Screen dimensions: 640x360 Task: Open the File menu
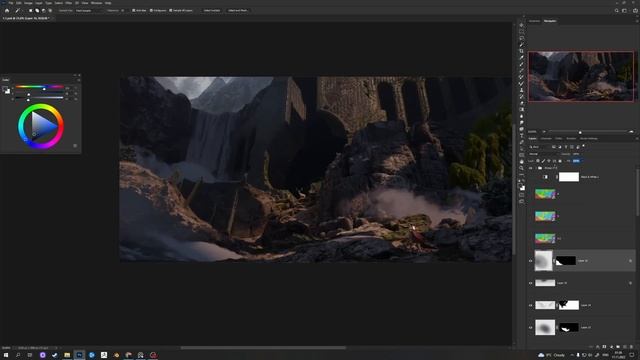(x=11, y=3)
